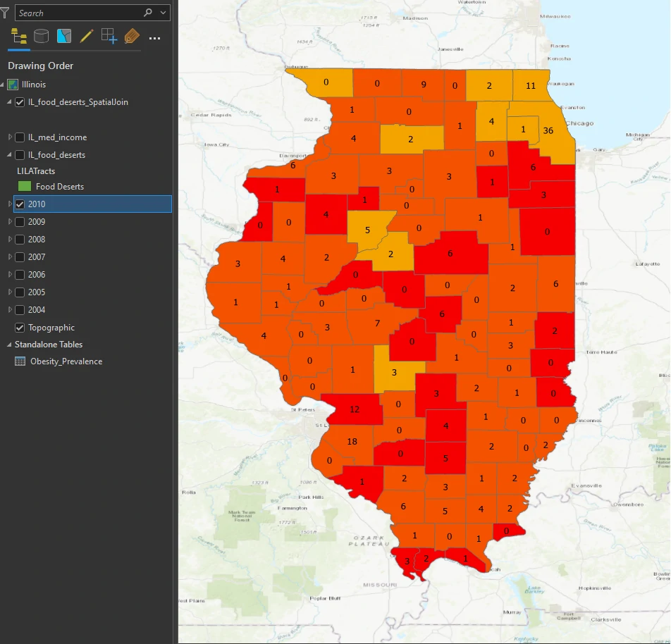Click the Illinois map icon

tap(13, 85)
